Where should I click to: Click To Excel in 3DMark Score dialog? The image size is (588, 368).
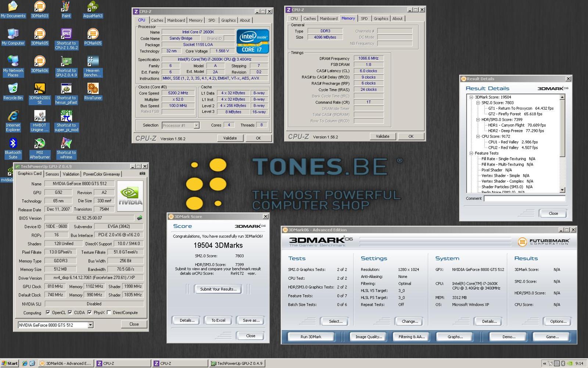point(218,321)
